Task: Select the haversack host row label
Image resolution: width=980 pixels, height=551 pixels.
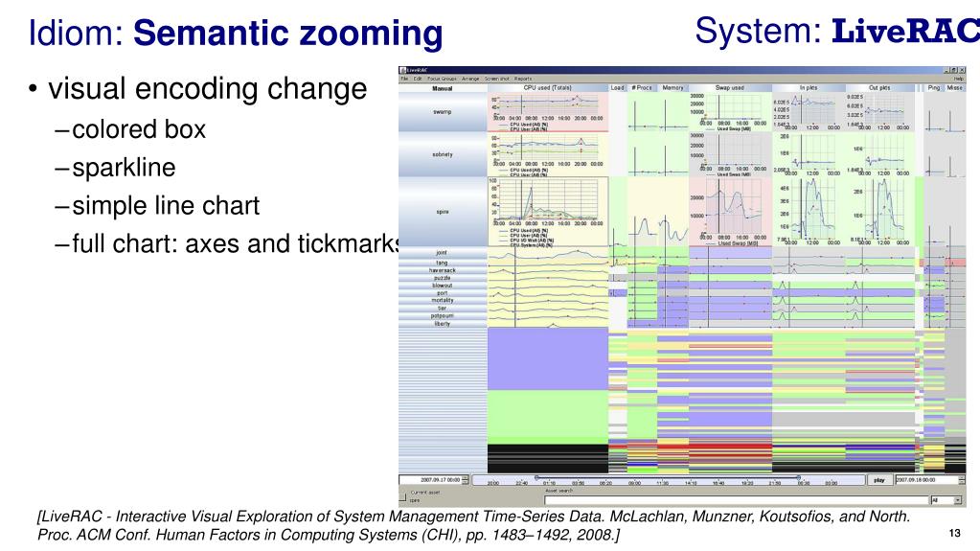Action: point(442,270)
